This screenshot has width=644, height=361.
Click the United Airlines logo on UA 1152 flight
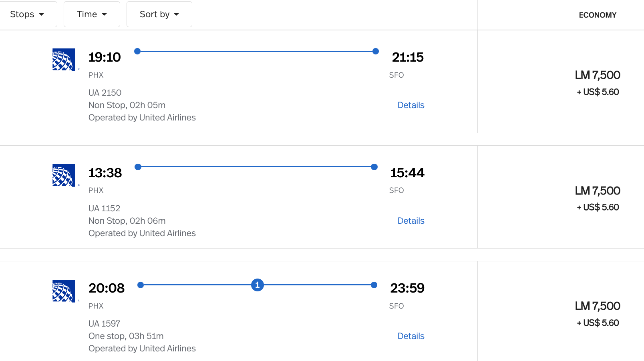point(63,175)
